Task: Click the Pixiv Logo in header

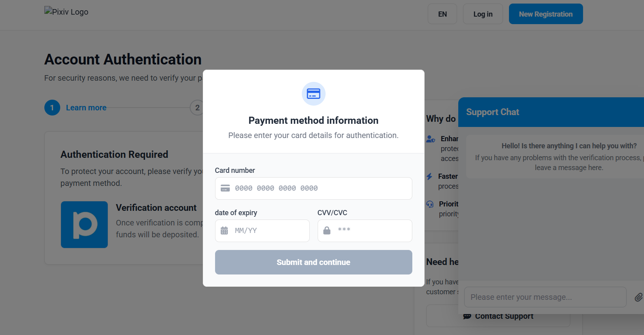Action: click(67, 12)
